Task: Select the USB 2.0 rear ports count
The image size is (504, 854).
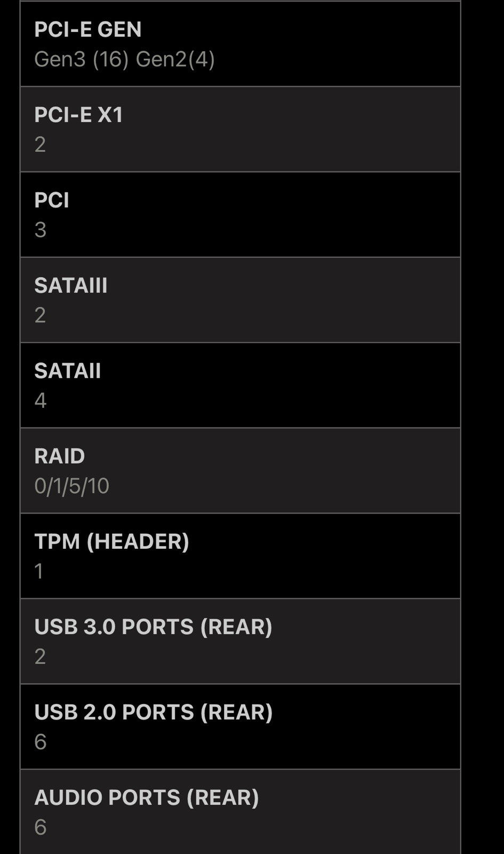Action: pos(40,742)
